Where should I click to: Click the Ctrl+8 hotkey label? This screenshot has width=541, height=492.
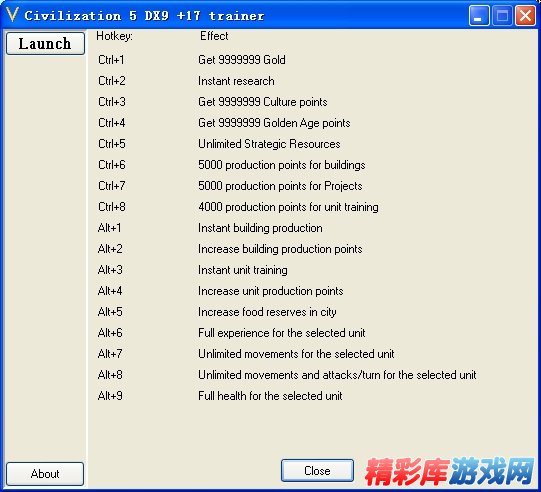point(112,207)
